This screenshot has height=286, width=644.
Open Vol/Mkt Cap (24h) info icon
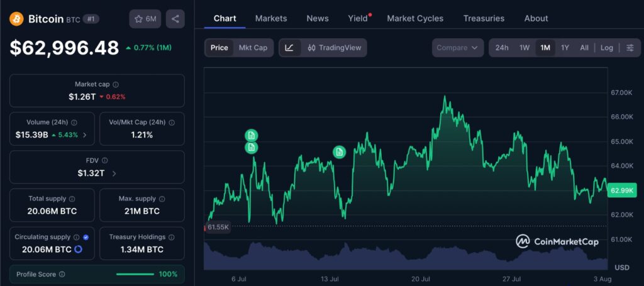click(172, 123)
